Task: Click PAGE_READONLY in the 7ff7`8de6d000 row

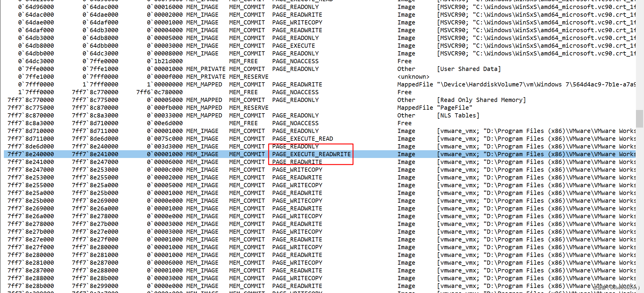Action: point(295,146)
